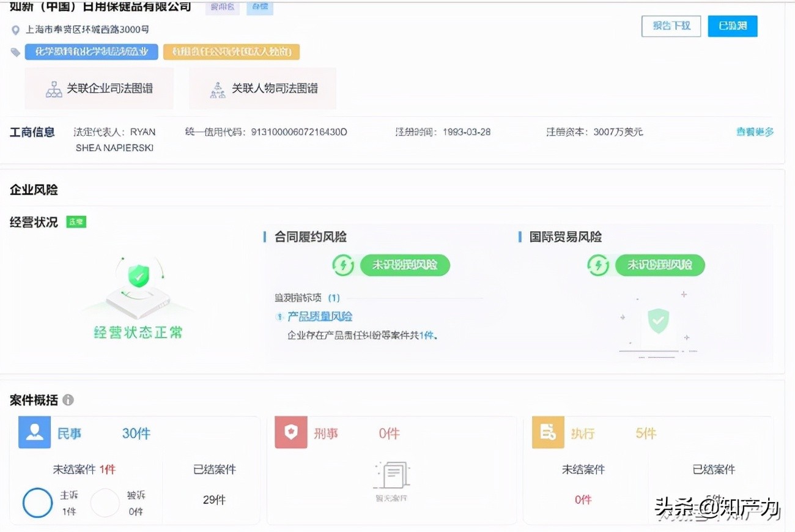The width and height of the screenshot is (795, 532).
Task: Click the yellow document icon in the 执行 card
Action: [x=547, y=432]
